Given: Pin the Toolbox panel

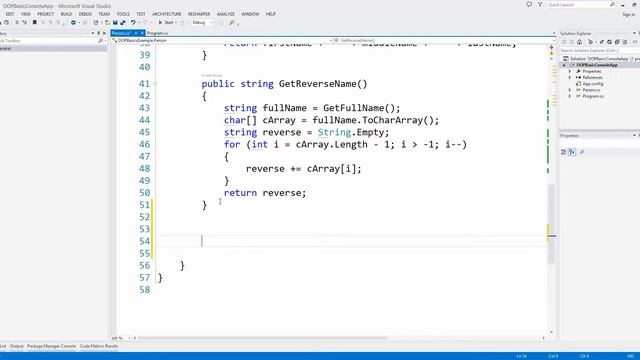Looking at the screenshot, I should coord(98,33).
